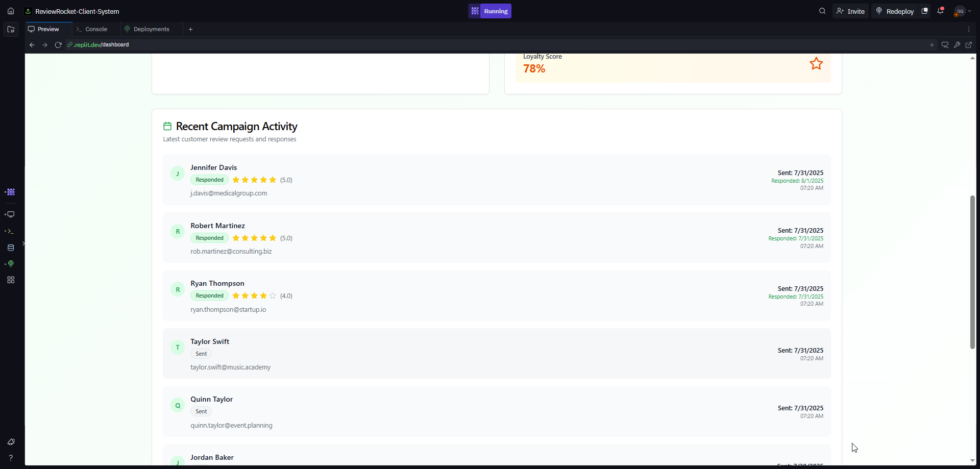The height and width of the screenshot is (469, 980).
Task: Open the pane options three-dot menu
Action: tap(969, 30)
